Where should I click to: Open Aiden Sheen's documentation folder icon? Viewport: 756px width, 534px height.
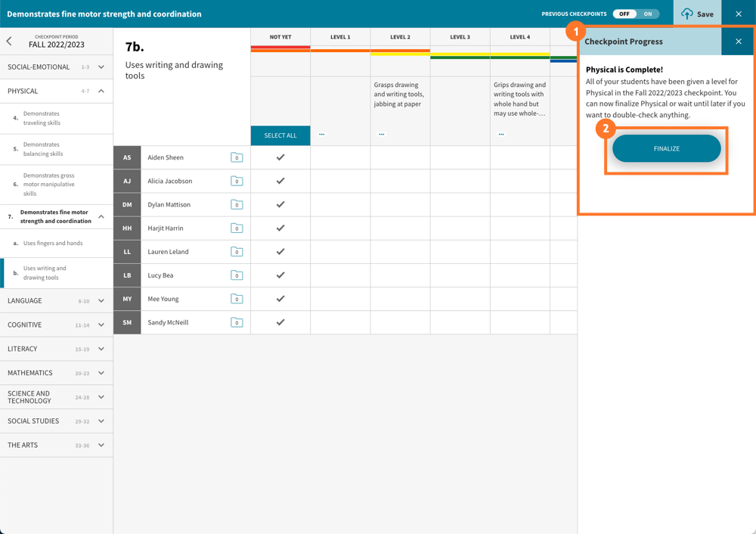click(x=237, y=157)
